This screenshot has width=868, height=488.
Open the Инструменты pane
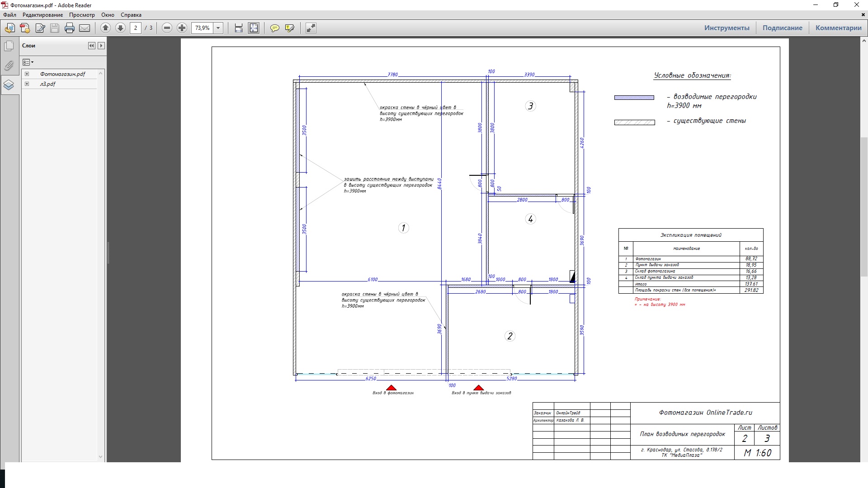pos(726,28)
